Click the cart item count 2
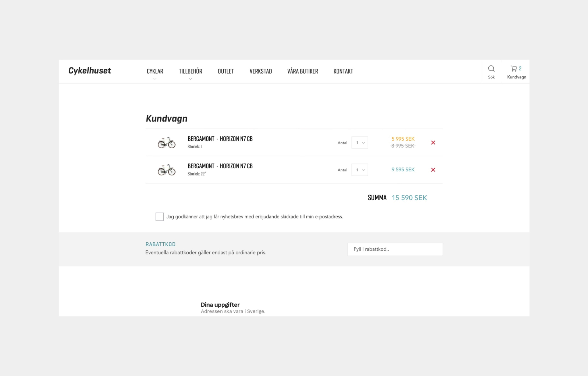Screen dimensions: 588x376 coord(520,68)
